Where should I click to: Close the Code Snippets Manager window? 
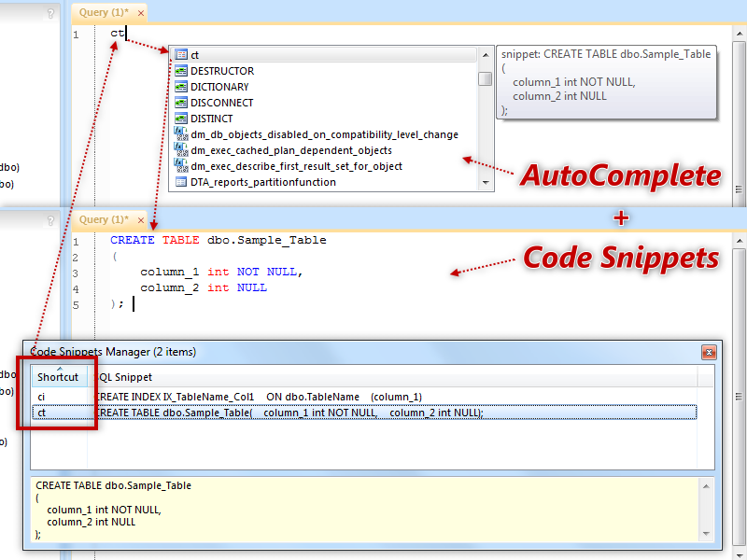(x=709, y=353)
